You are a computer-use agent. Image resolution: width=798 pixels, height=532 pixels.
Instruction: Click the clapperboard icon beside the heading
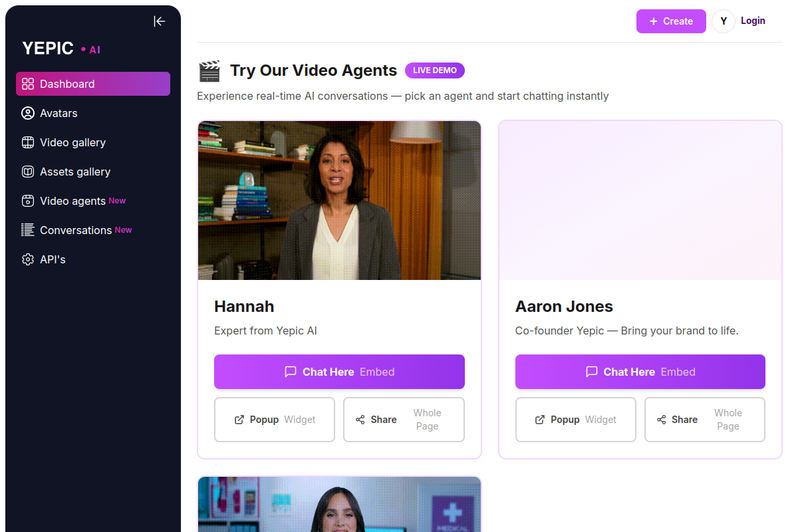tap(209, 70)
